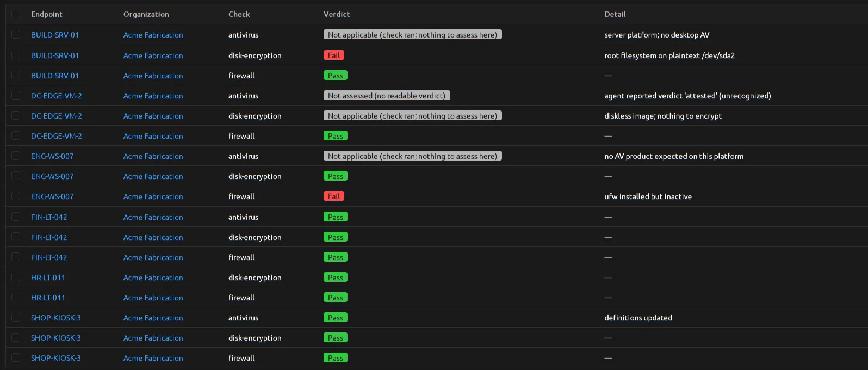Image resolution: width=868 pixels, height=370 pixels.
Task: Open HR-LT-011 link in the disk-encryption row
Action: pyautogui.click(x=48, y=277)
